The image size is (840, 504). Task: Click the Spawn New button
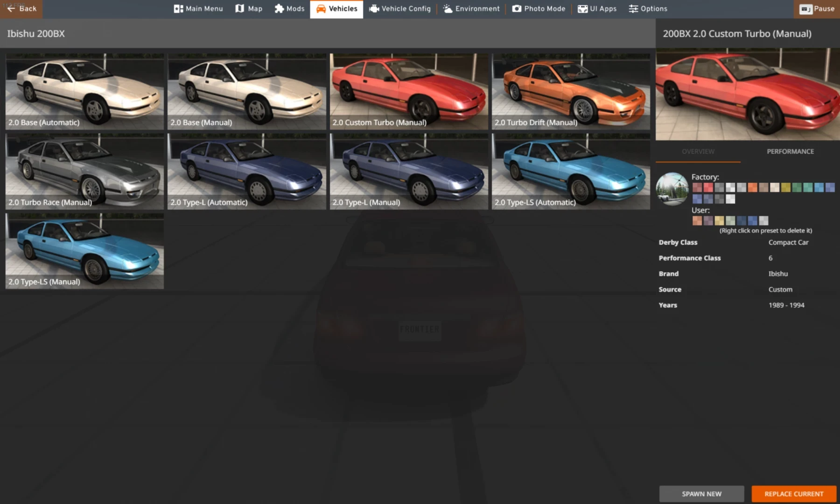[701, 494]
